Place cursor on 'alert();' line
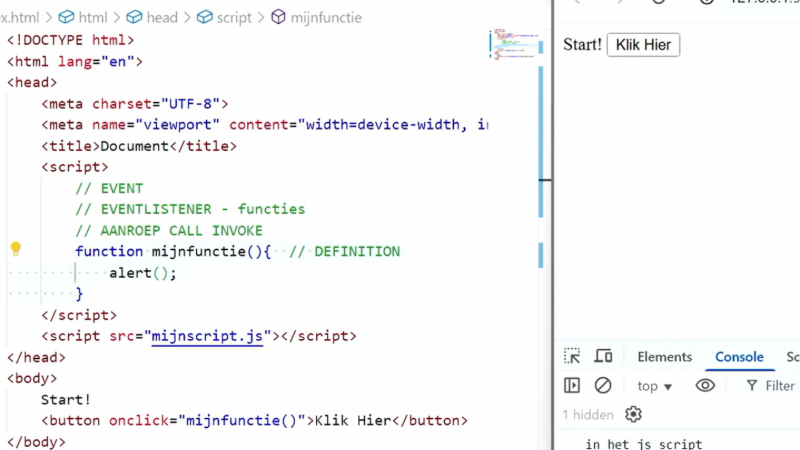 pyautogui.click(x=143, y=273)
